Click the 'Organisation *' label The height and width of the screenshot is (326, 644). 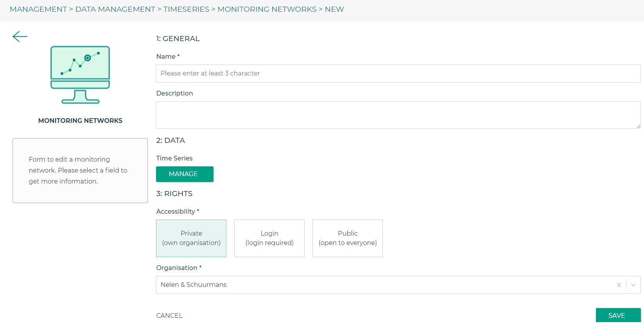tap(179, 268)
